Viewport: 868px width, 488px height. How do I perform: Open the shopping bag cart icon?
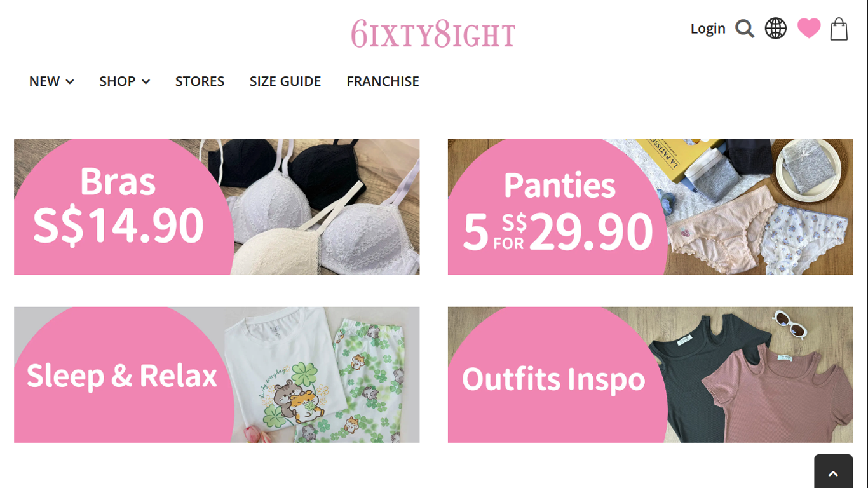(x=839, y=29)
